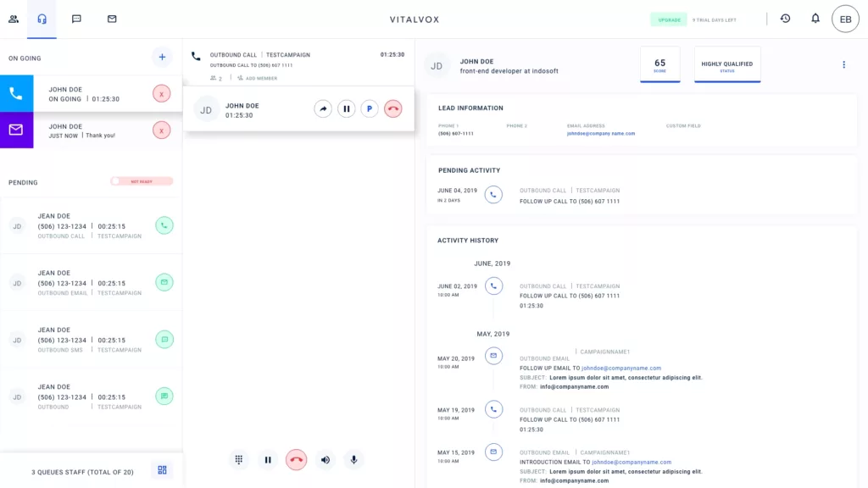This screenshot has height=488, width=868.
Task: Toggle the NOT READY status switch
Action: [x=142, y=182]
